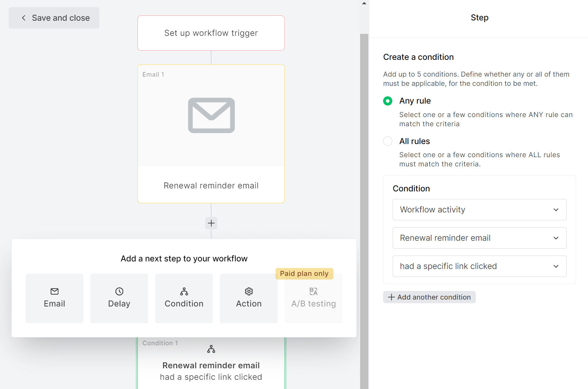Add a Condition step to the workflow
The image size is (588, 389).
(184, 298)
